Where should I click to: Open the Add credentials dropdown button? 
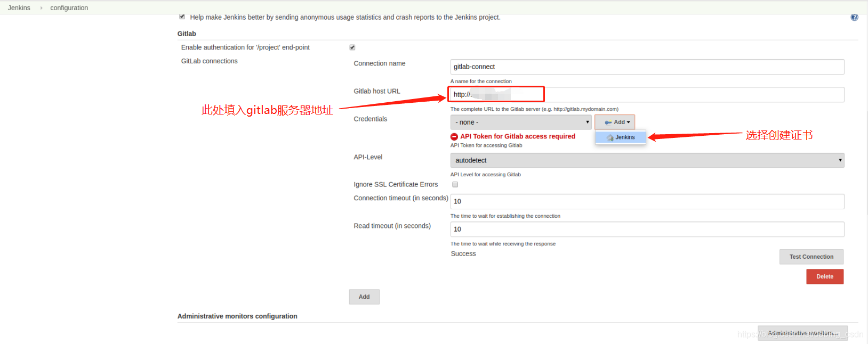click(615, 122)
